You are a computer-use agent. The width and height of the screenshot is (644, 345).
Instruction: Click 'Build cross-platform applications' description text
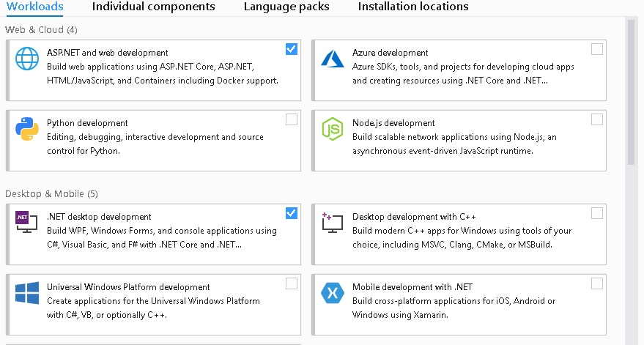[454, 308]
